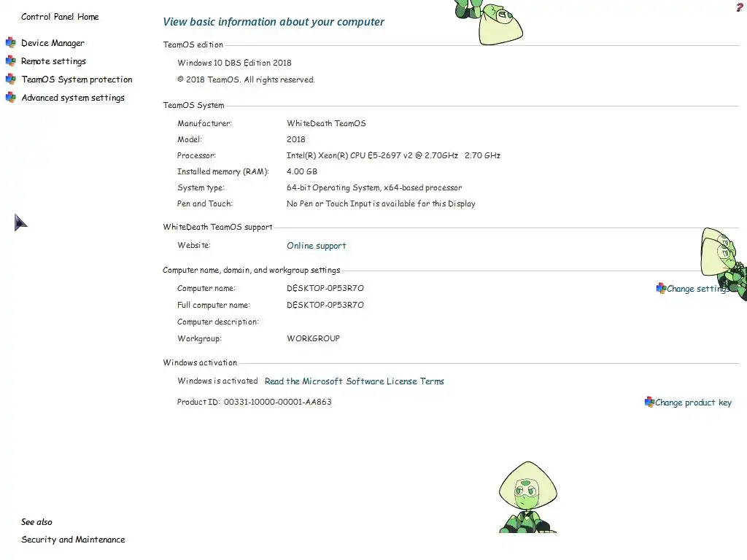The image size is (747, 560).
Task: Click the Model value 2018
Action: point(296,139)
